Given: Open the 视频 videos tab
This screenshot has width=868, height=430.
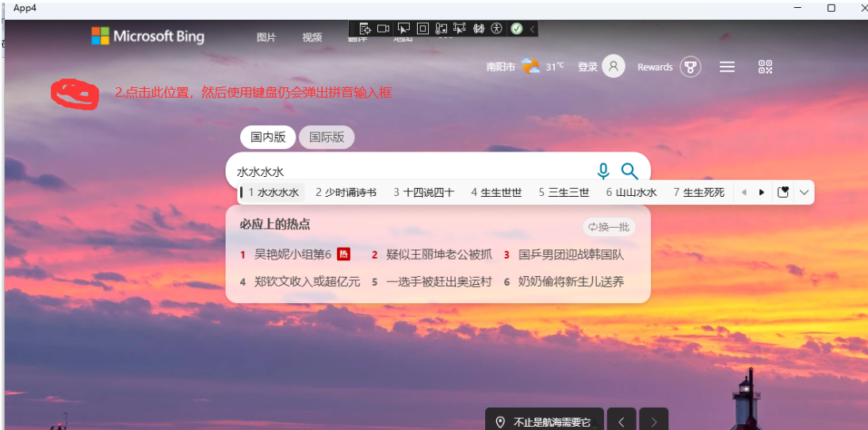Looking at the screenshot, I should tap(312, 37).
